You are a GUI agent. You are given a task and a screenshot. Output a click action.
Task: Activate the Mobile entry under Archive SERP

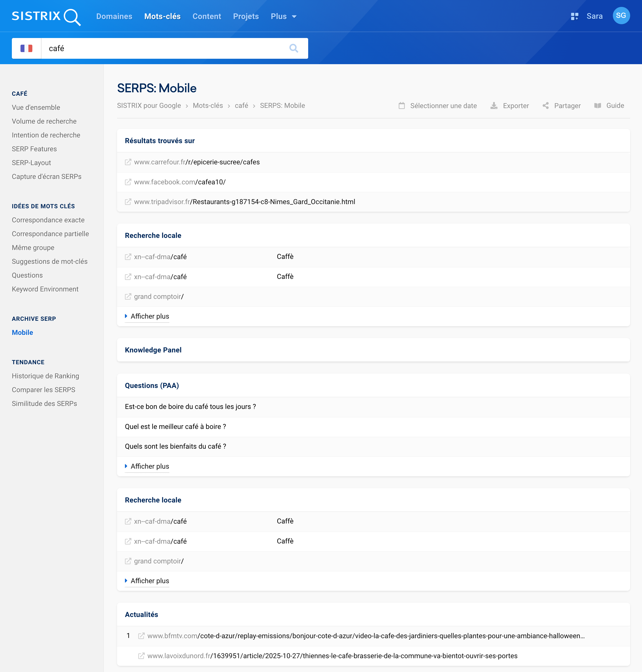point(22,332)
